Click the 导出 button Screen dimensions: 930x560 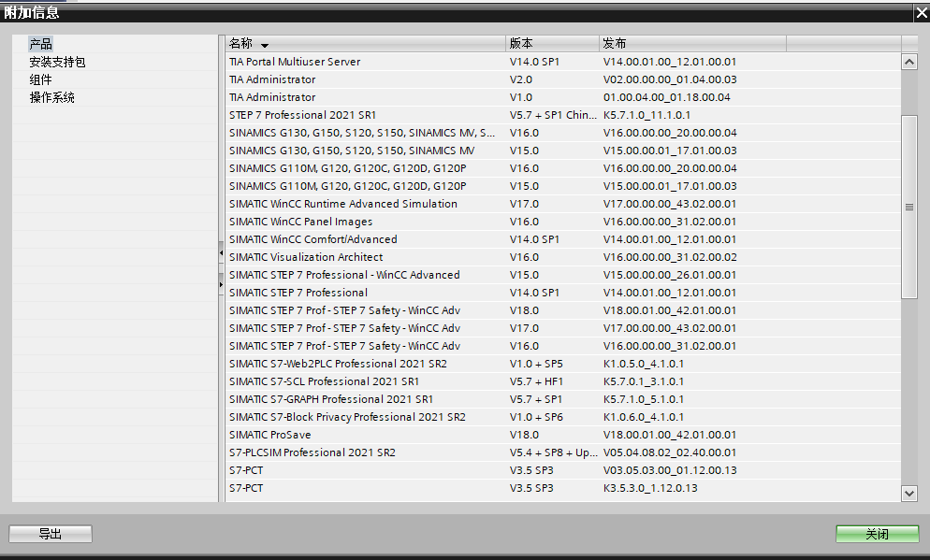(x=51, y=534)
